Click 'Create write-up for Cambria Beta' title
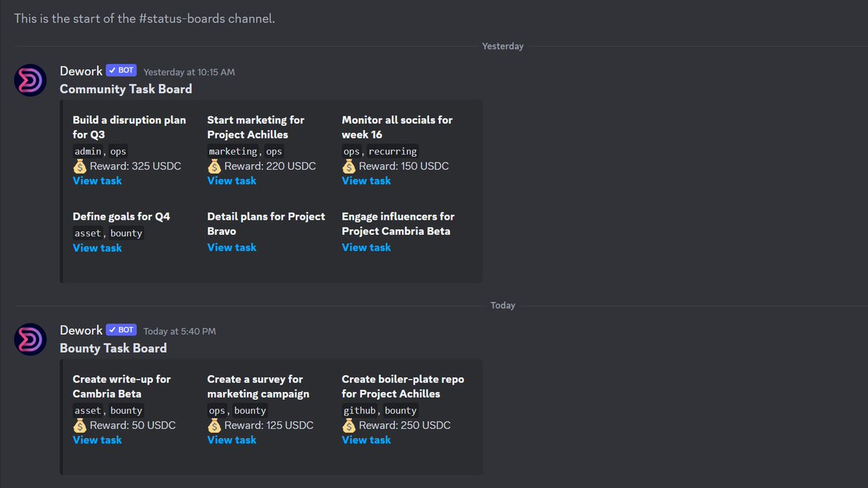Image resolution: width=868 pixels, height=488 pixels. pos(122,386)
